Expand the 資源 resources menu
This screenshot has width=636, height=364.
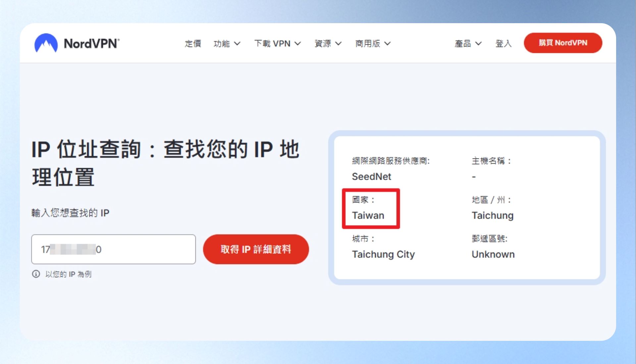click(328, 43)
